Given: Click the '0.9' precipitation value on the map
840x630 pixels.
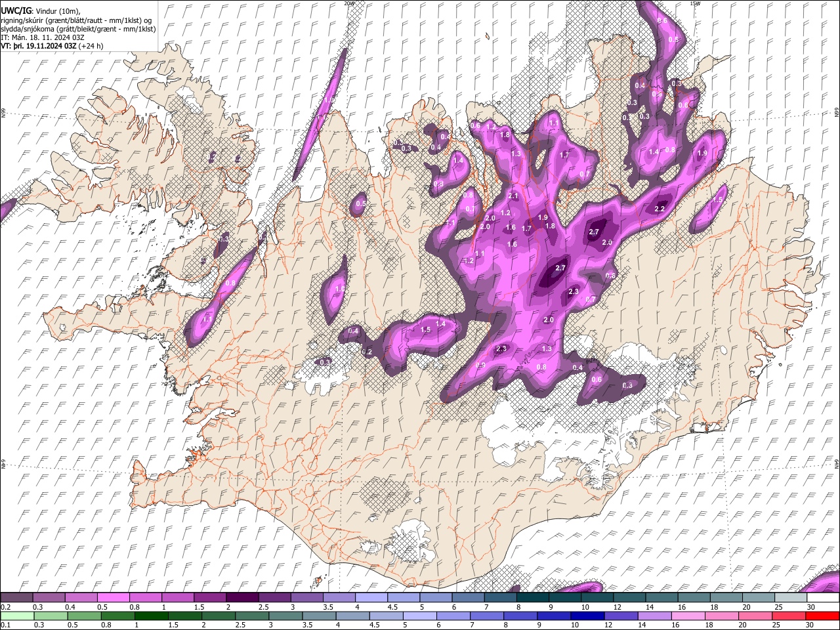Looking at the screenshot, I should pos(480,366).
